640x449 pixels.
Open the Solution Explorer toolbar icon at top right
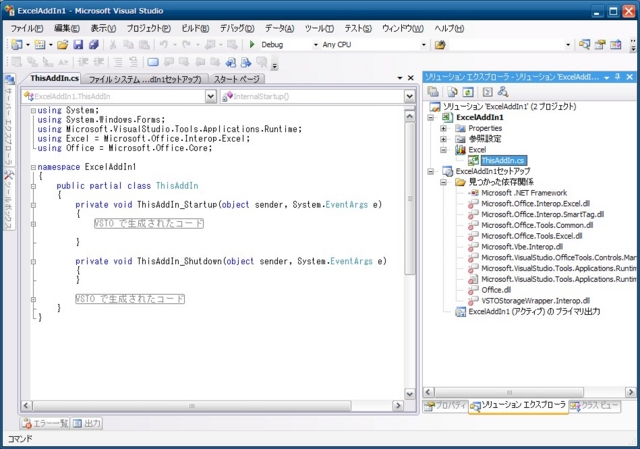tap(584, 44)
